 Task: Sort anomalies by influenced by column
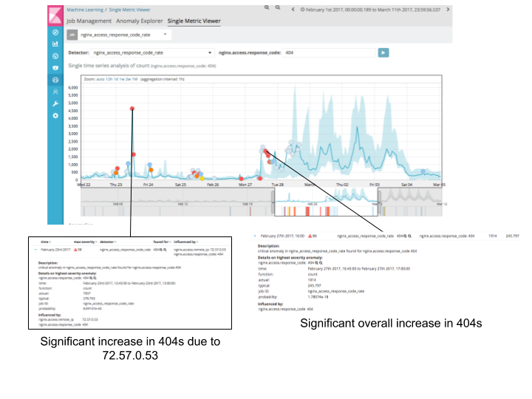tap(186, 242)
